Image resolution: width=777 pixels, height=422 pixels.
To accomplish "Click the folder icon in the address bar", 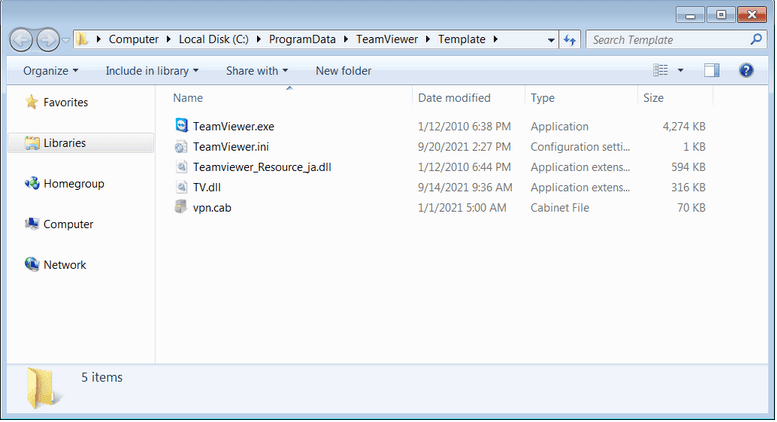I will tap(82, 39).
